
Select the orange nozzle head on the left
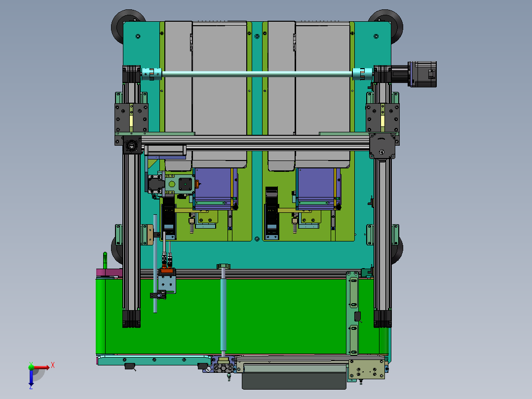166,270
